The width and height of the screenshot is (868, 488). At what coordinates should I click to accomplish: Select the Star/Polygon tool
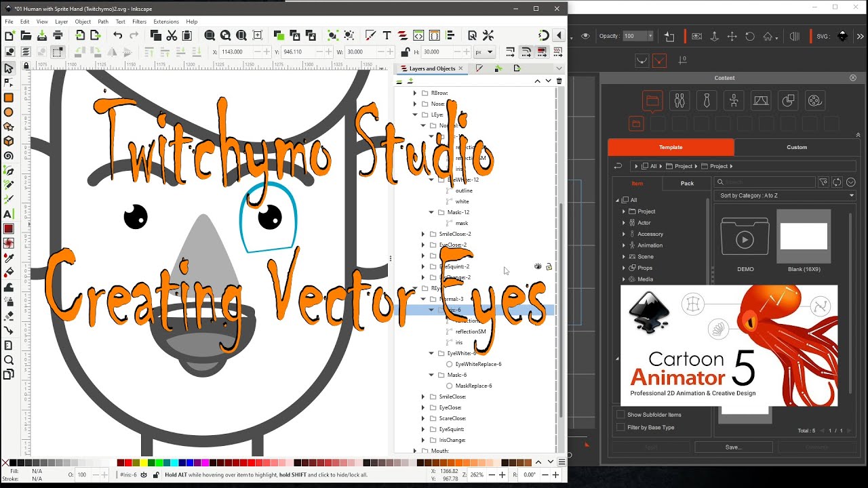coord(9,127)
